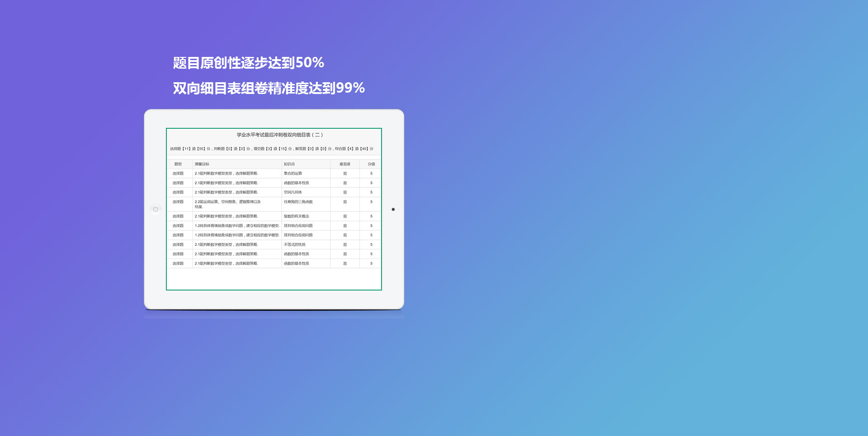Select the 不等式的性质 cell

[295, 245]
